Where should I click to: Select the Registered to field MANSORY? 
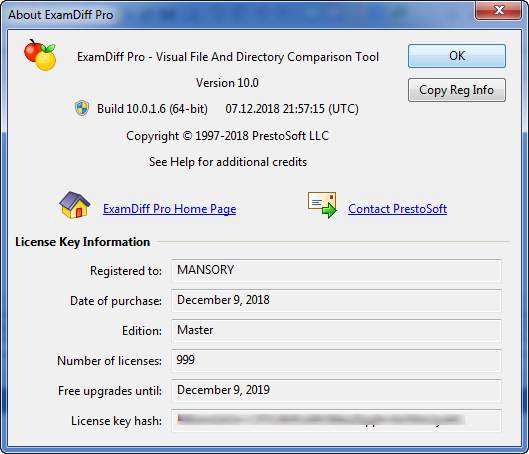pyautogui.click(x=336, y=271)
